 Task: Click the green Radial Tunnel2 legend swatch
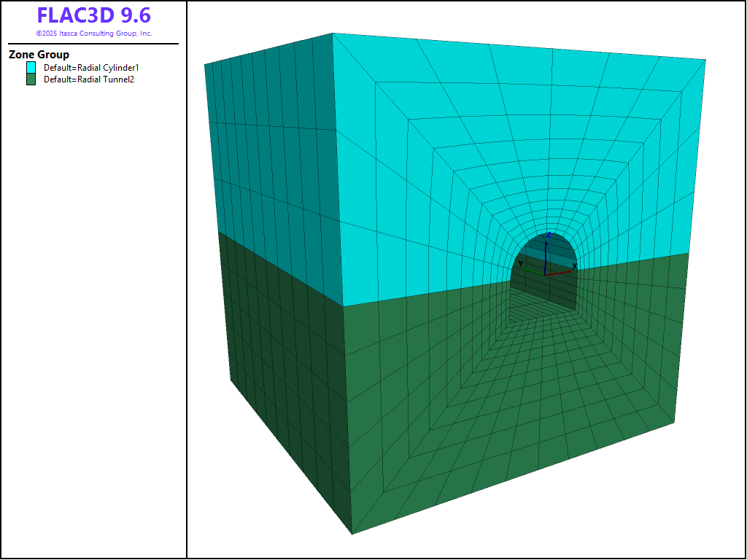pyautogui.click(x=31, y=79)
